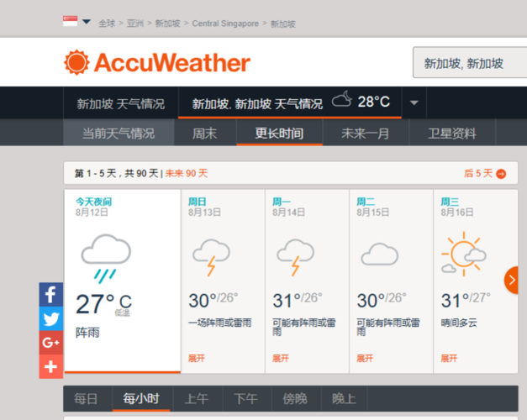This screenshot has height=420, width=527.
Task: Click the arrow icon beside 后 5 天
Action: pos(501,174)
